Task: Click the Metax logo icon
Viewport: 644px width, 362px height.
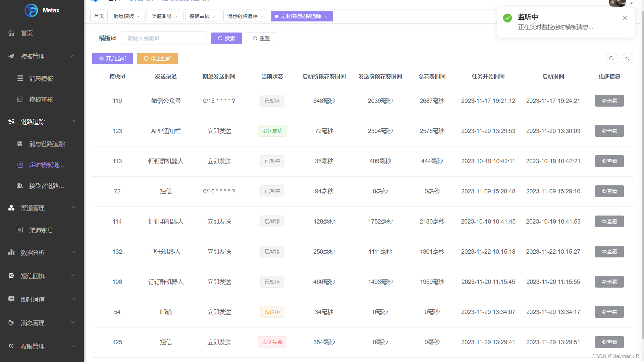Action: [31, 10]
